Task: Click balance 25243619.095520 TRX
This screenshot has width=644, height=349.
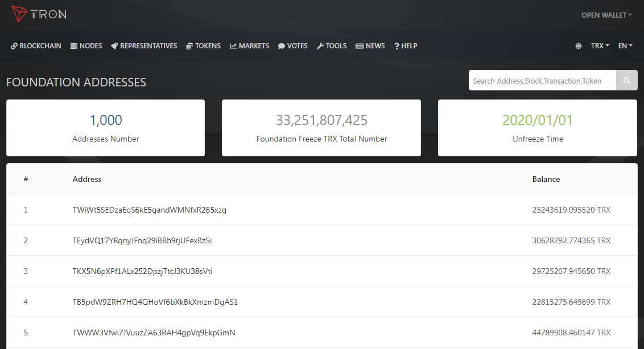Action: pos(571,210)
